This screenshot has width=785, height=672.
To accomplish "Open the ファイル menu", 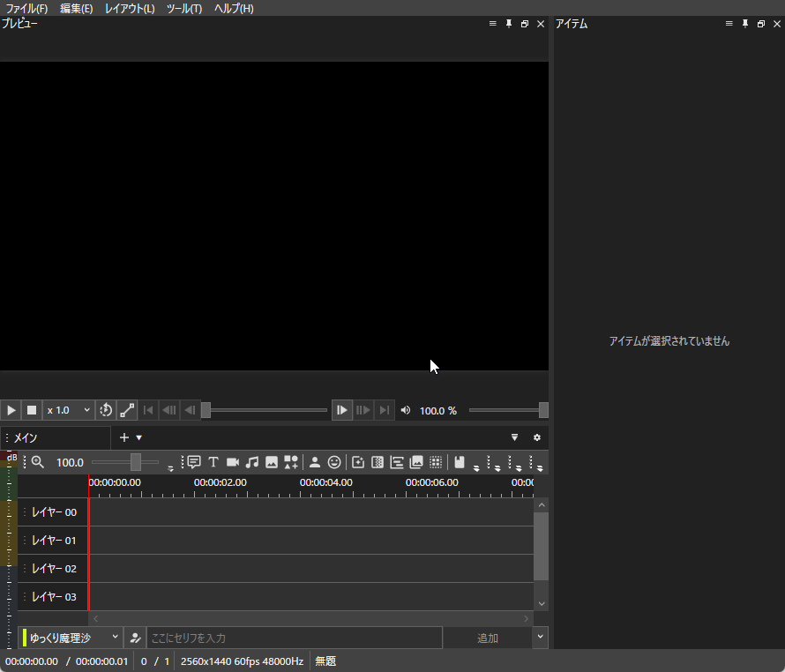I will 26,8.
